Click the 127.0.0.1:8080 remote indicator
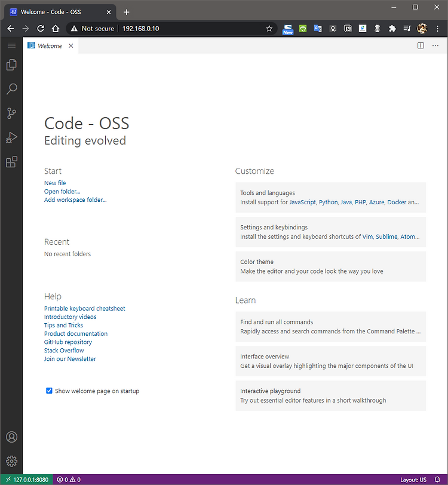 [27, 480]
